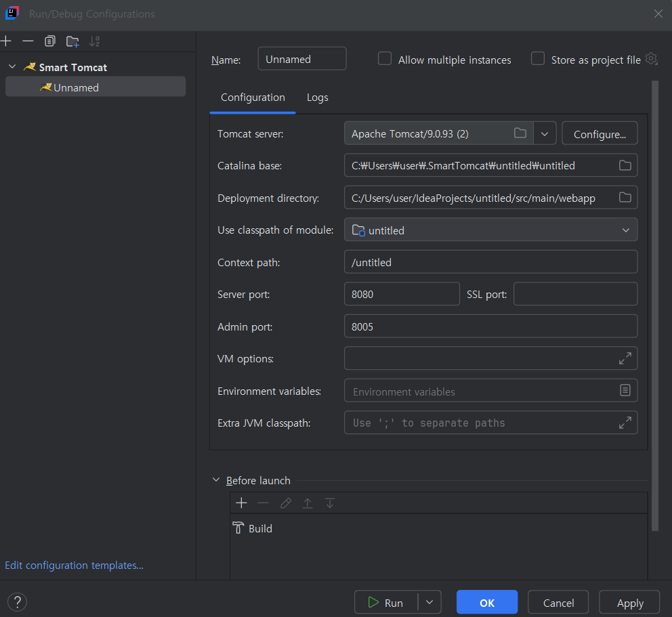
Task: Click the Name input field
Action: click(x=301, y=59)
